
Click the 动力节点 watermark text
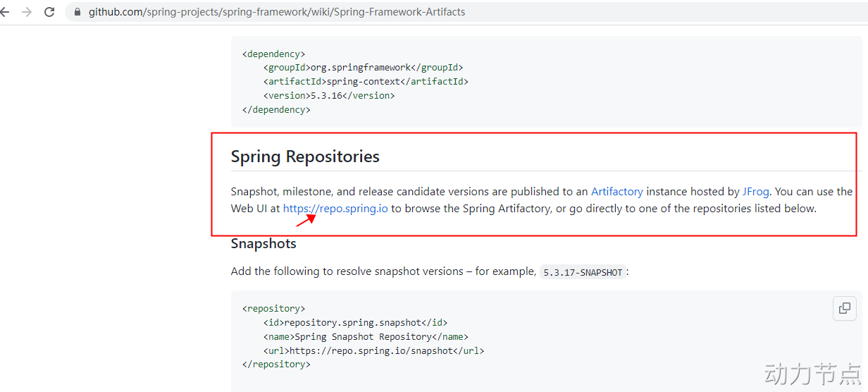[812, 372]
